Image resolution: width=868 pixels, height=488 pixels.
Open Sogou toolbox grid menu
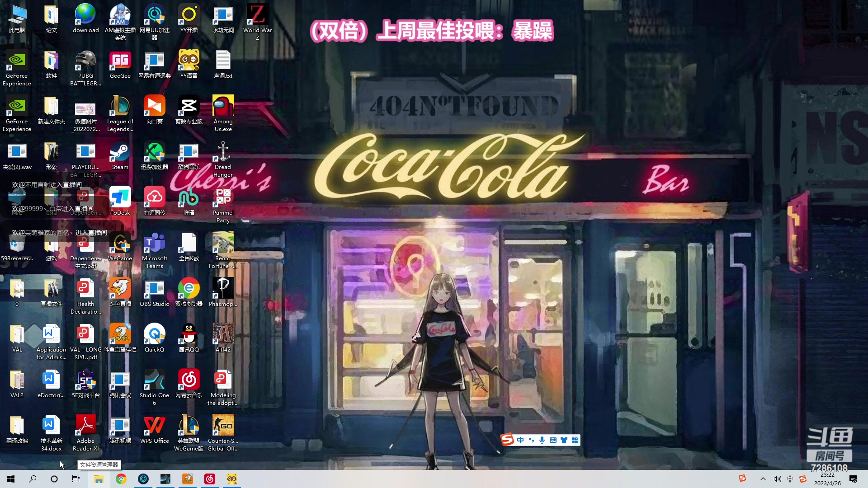575,440
